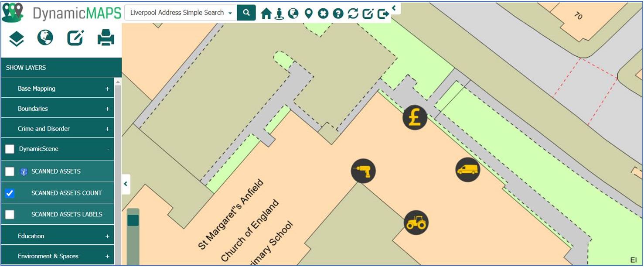Click the Environment & Spaces label
644x267 pixels.
[x=48, y=256]
